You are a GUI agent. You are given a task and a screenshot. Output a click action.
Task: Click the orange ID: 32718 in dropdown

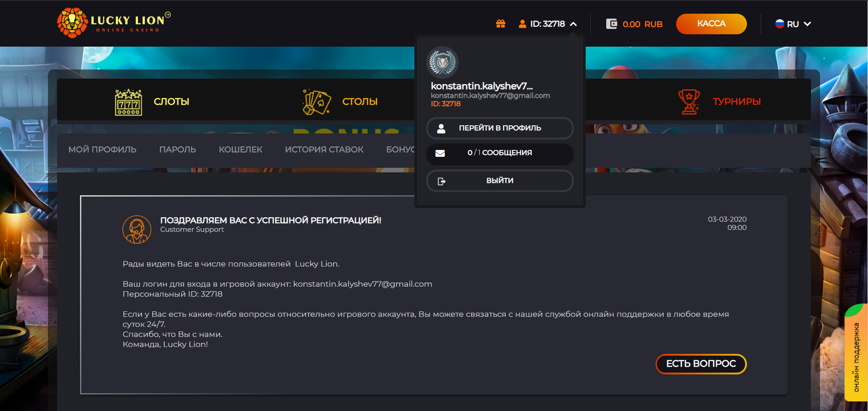coord(445,104)
